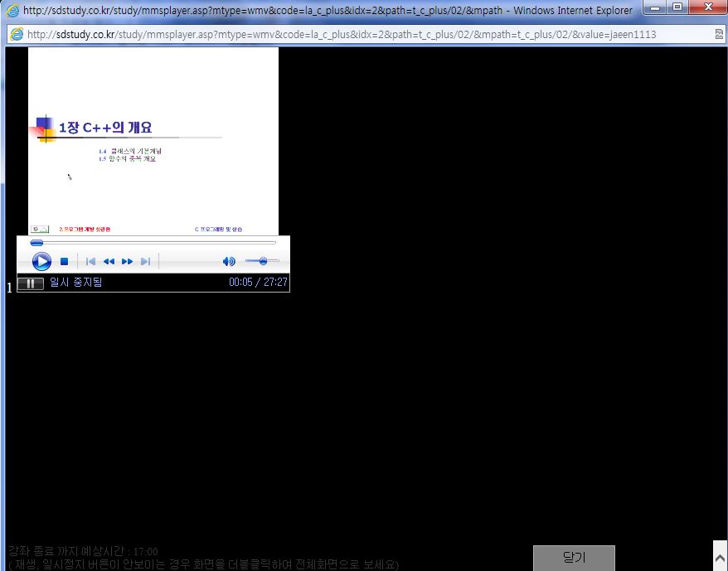Click the pause status indicator icon

click(30, 283)
